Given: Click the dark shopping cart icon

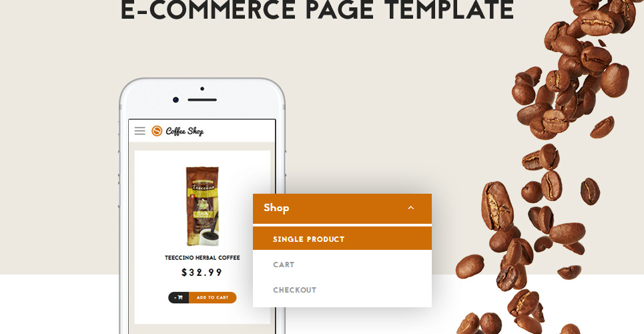Looking at the screenshot, I should (x=179, y=297).
